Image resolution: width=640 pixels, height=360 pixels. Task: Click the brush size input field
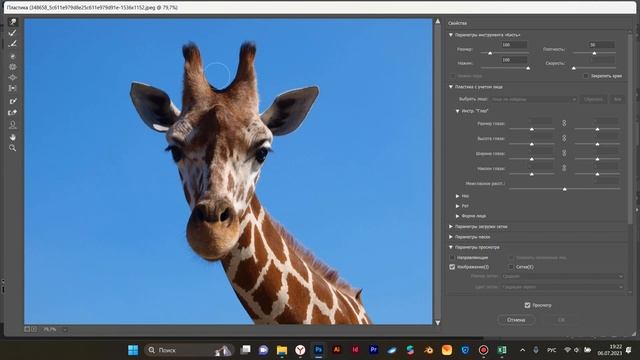514,45
